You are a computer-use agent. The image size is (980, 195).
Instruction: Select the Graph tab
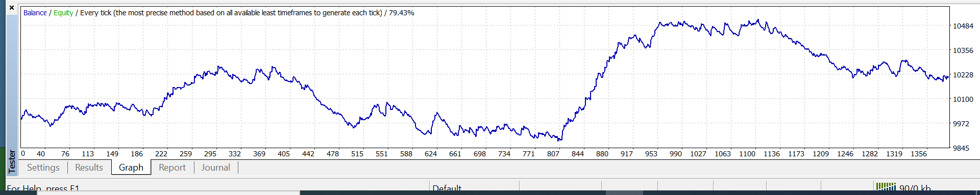coord(131,168)
